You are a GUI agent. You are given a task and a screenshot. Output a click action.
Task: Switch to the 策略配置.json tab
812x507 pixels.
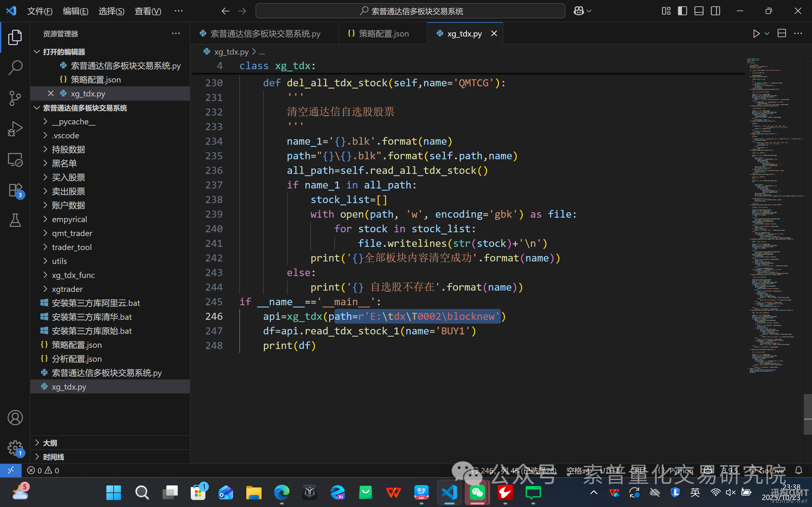click(x=383, y=34)
